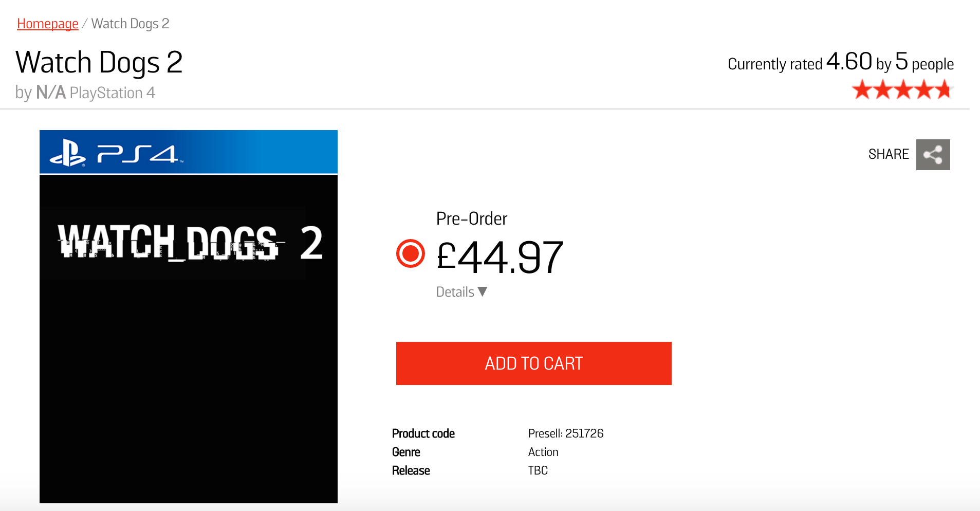This screenshot has width=980, height=511.
Task: Click the Share icon next to SHARE
Action: coord(933,154)
